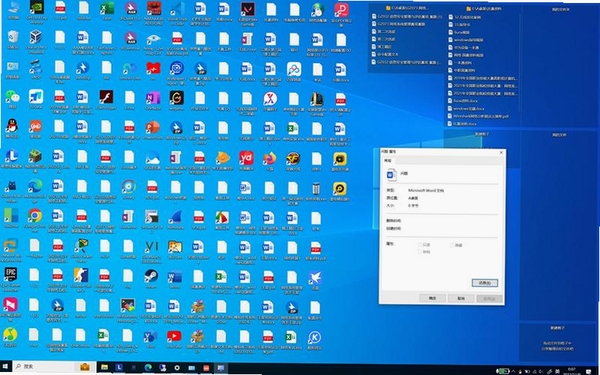Tick the read-only attribute checkbox

[x=421, y=245]
